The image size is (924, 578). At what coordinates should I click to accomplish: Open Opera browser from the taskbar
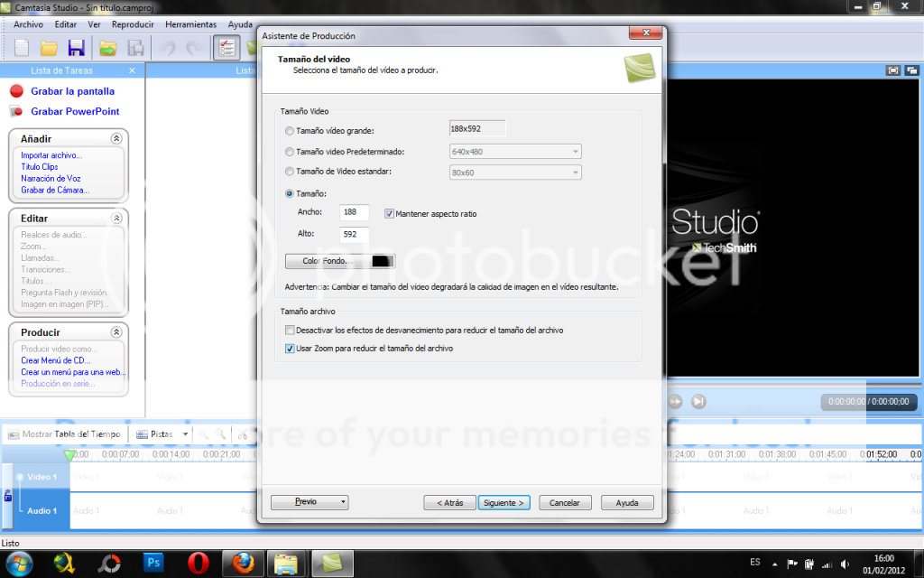(x=199, y=564)
